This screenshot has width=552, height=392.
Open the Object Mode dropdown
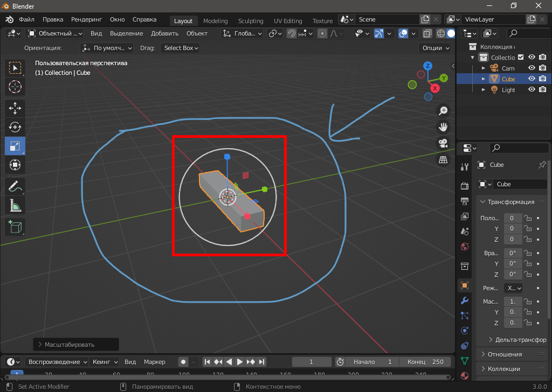(55, 33)
